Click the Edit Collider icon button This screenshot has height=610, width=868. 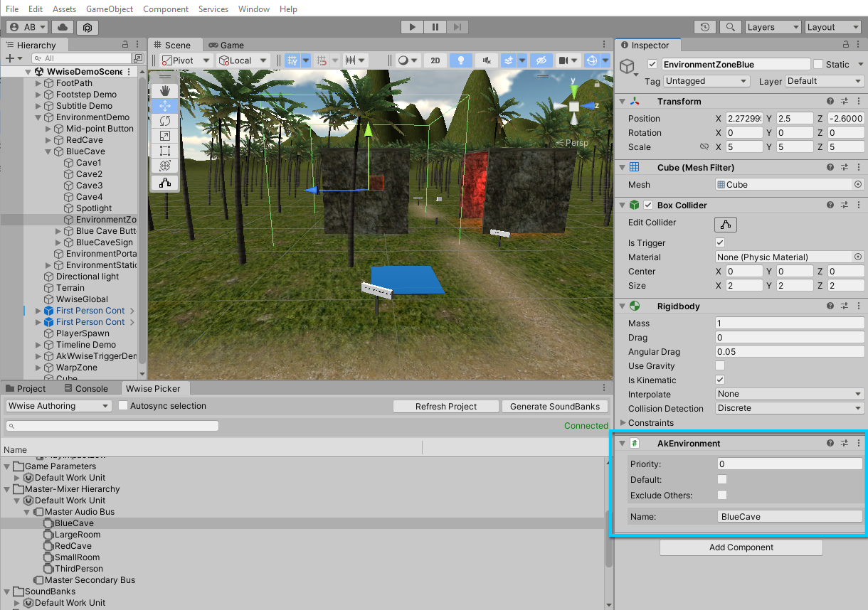pyautogui.click(x=725, y=224)
